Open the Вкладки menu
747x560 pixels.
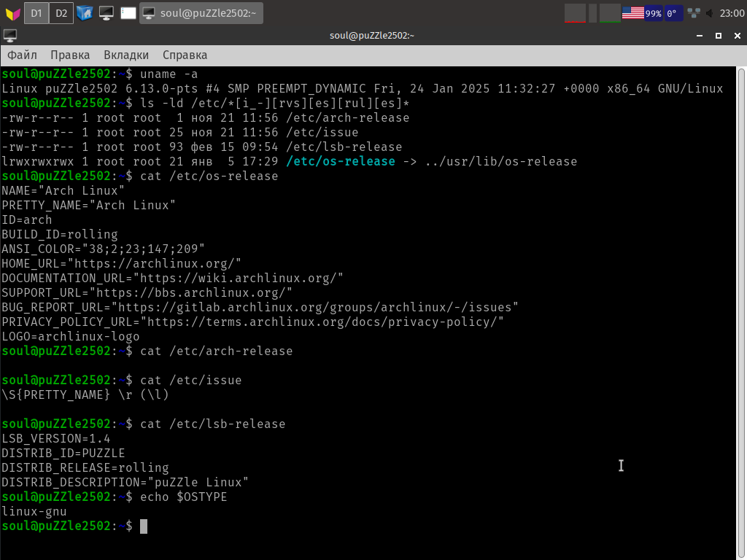pos(126,55)
